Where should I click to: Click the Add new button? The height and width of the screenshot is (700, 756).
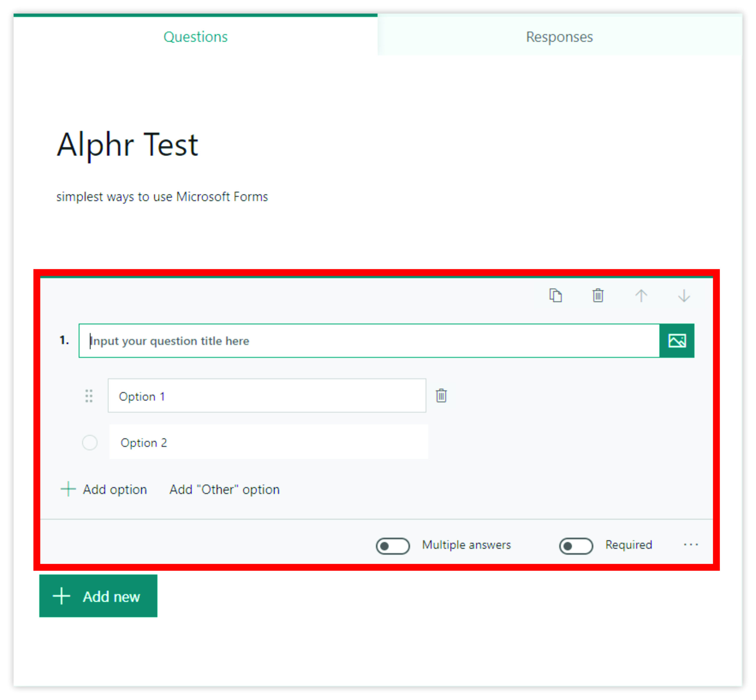click(98, 596)
